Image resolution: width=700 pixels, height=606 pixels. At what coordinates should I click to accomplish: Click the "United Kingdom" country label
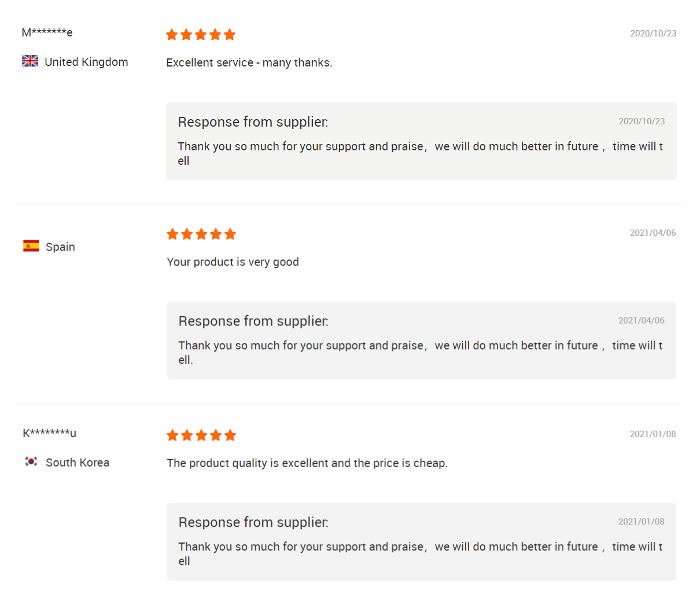point(86,62)
